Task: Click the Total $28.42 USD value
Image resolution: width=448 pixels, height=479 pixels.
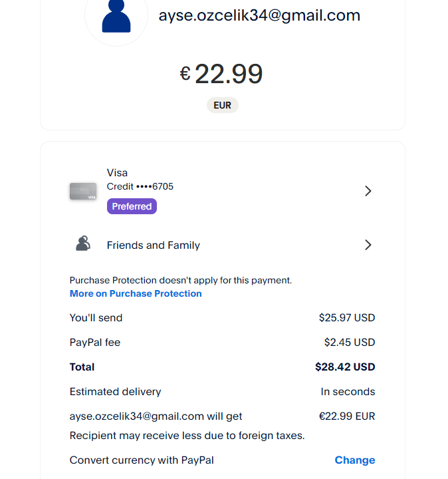Action: pos(345,367)
